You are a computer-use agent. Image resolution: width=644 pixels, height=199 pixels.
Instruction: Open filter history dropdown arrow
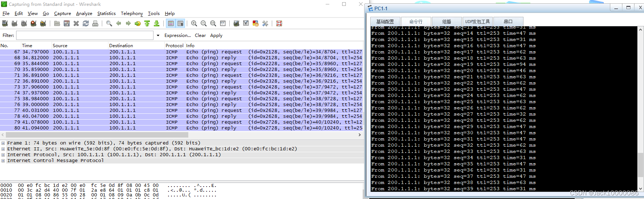pyautogui.click(x=158, y=35)
